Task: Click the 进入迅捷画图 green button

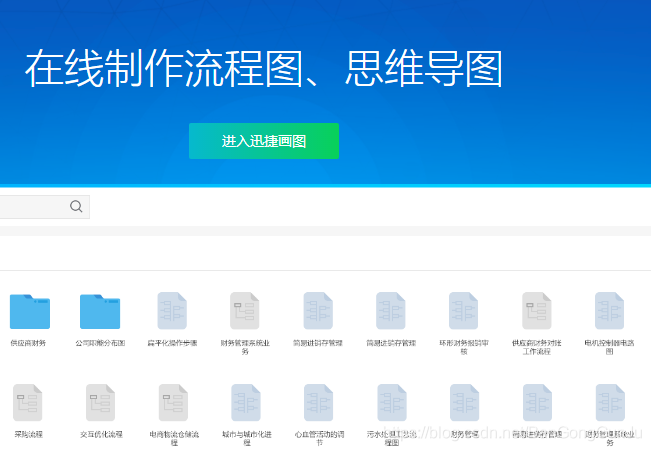Action: pos(264,141)
